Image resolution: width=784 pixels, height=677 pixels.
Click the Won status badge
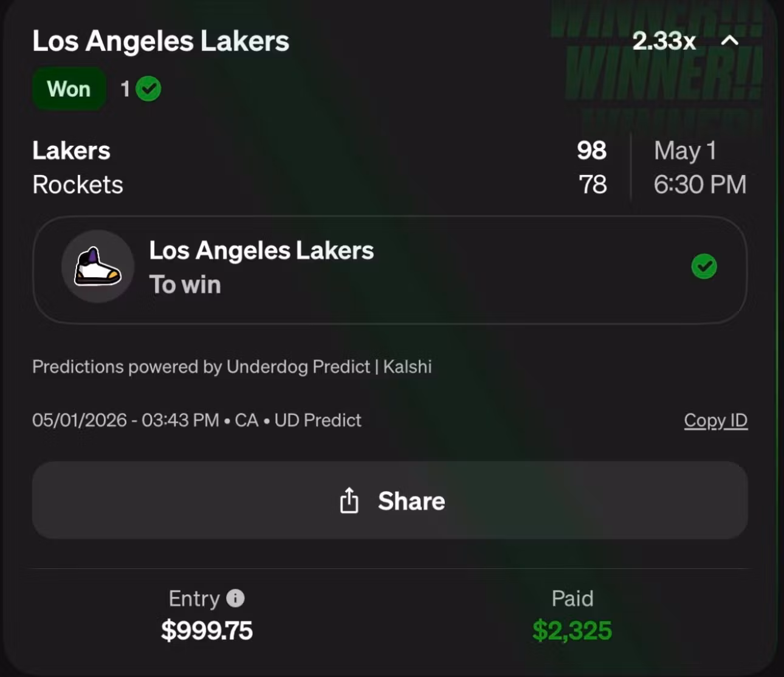tap(69, 89)
